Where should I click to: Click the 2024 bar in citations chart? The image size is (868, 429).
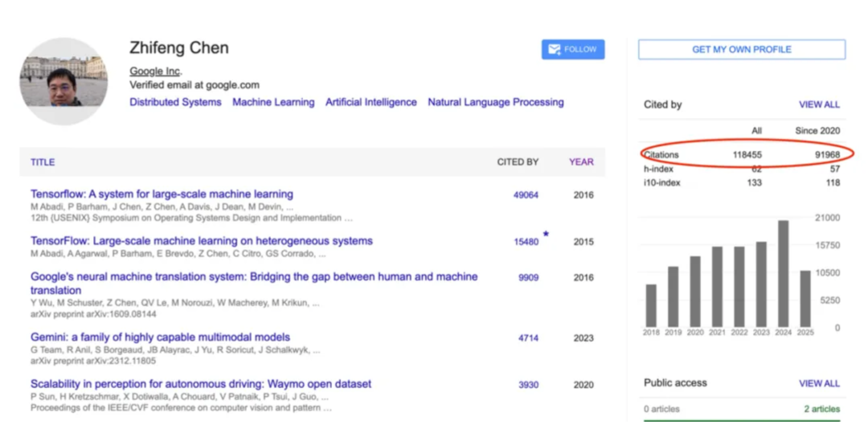784,274
